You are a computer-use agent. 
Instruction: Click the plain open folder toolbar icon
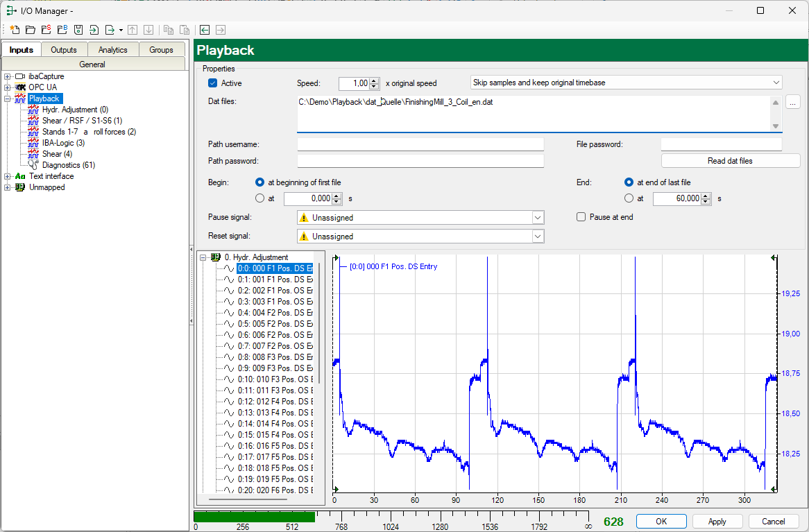[x=31, y=30]
